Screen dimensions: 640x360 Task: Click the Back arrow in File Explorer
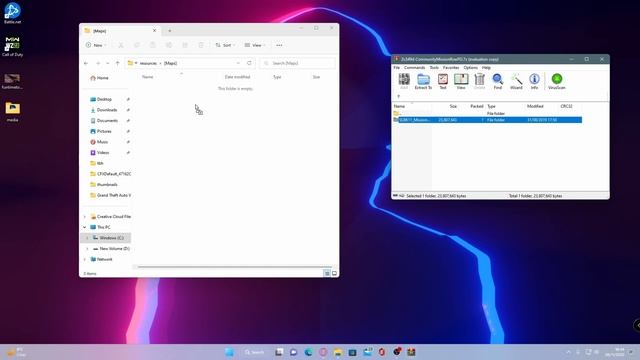(86, 63)
